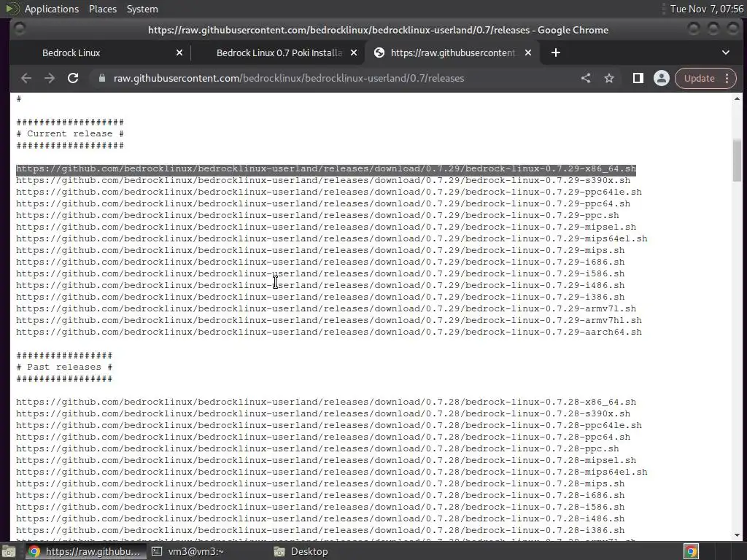
Task: Click the 0.7.29-mipsel.sh URL line
Action: coord(326,227)
